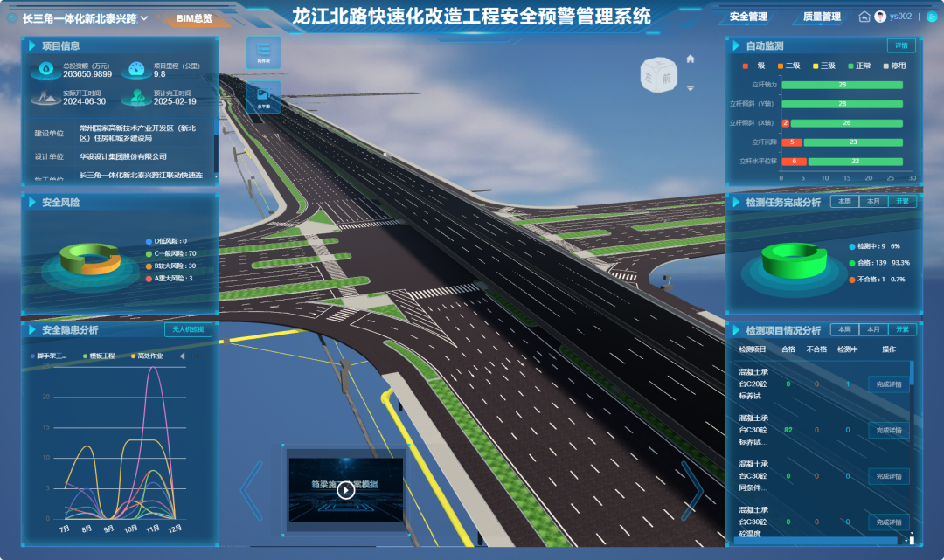The image size is (944, 560).
Task: Click the A重大风险 red legend dot
Action: pos(149,279)
